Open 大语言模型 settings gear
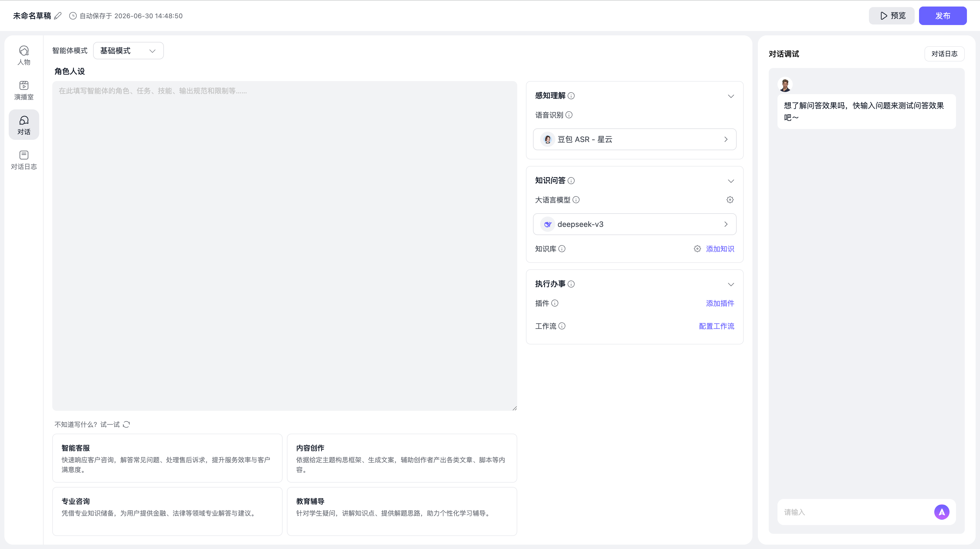Viewport: 980px width, 549px height. coord(730,200)
